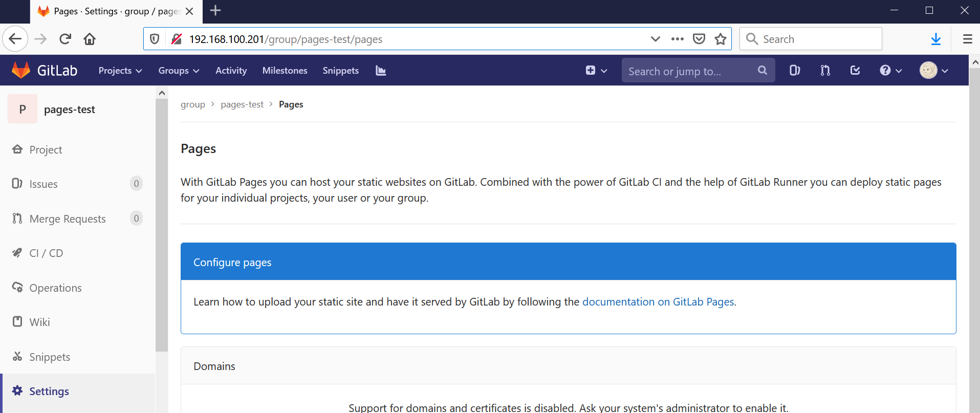
Task: Open the new item plus dropdown
Action: (596, 71)
